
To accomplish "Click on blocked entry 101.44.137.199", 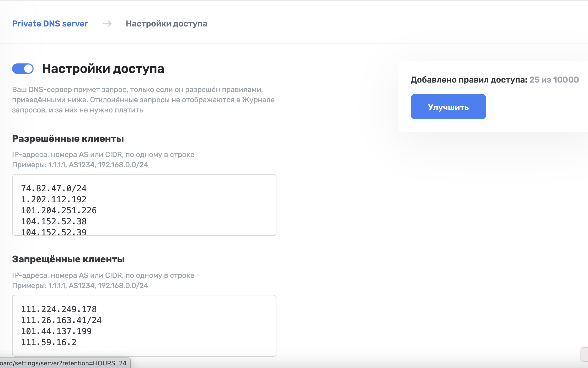I will point(56,331).
